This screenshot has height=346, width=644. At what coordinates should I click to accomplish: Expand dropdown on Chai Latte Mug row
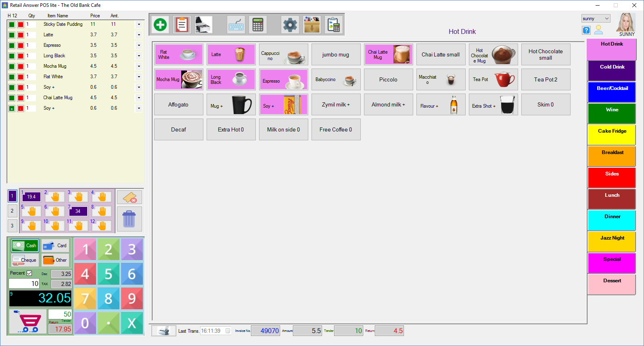tap(139, 98)
